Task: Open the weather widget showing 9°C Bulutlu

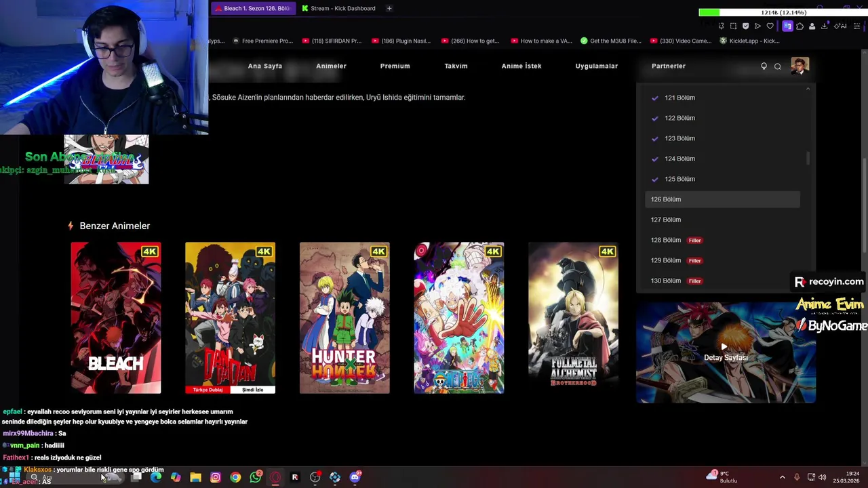Action: pos(724,477)
